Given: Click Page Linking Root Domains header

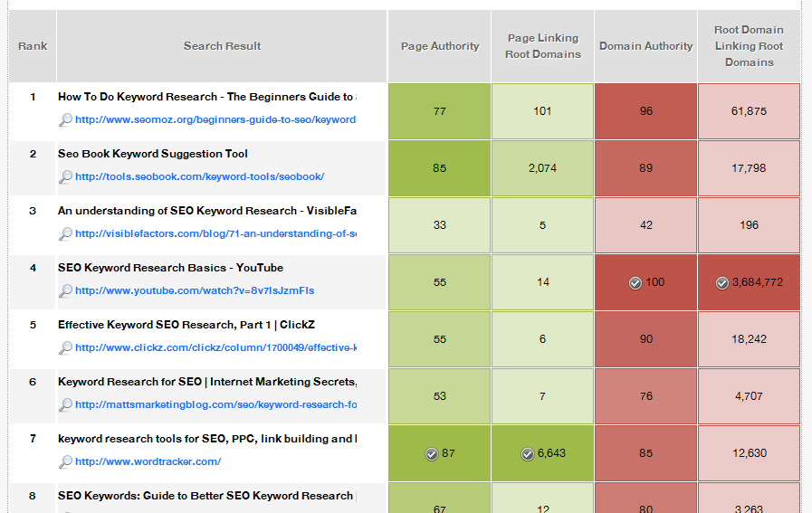Looking at the screenshot, I should [543, 46].
